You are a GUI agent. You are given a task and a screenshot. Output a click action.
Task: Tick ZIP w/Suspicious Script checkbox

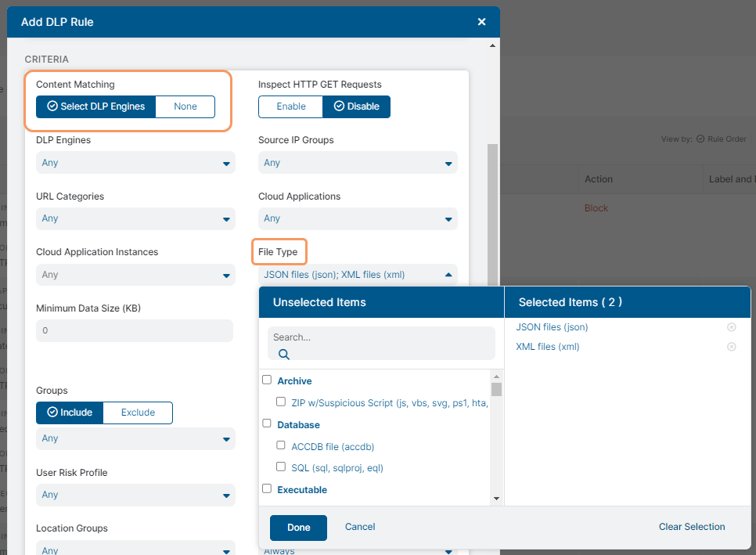point(281,402)
